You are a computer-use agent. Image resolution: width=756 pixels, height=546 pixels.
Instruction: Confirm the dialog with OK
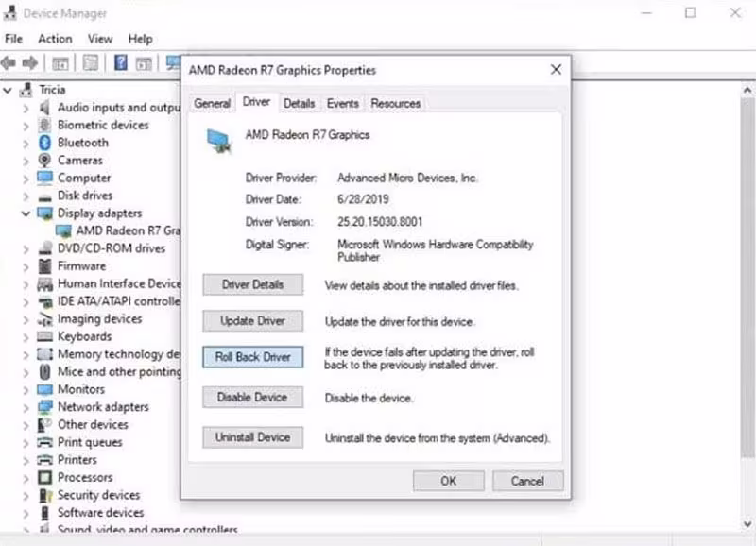pos(448,481)
